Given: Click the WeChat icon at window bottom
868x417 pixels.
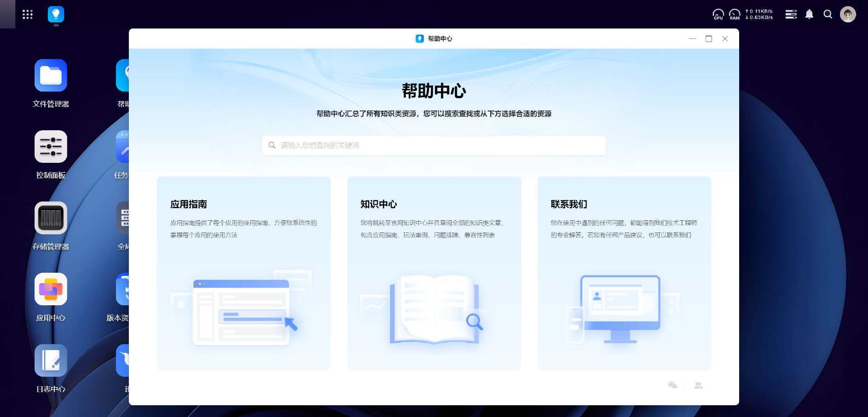Looking at the screenshot, I should click(x=673, y=385).
